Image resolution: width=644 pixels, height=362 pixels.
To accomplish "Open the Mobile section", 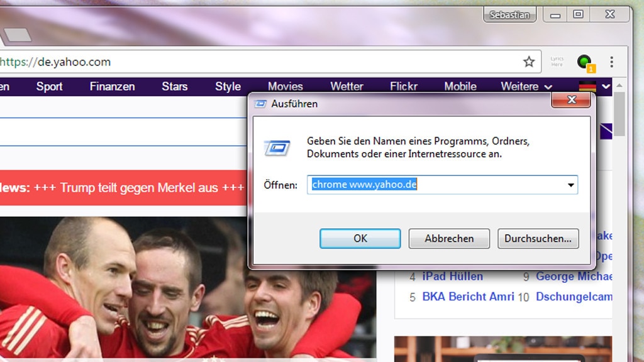I will 460,87.
